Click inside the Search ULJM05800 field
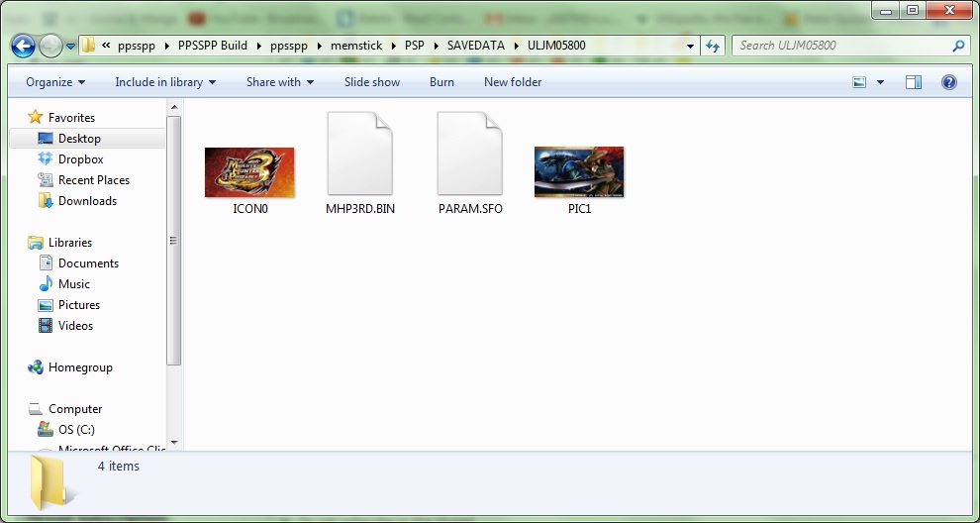 pyautogui.click(x=841, y=46)
